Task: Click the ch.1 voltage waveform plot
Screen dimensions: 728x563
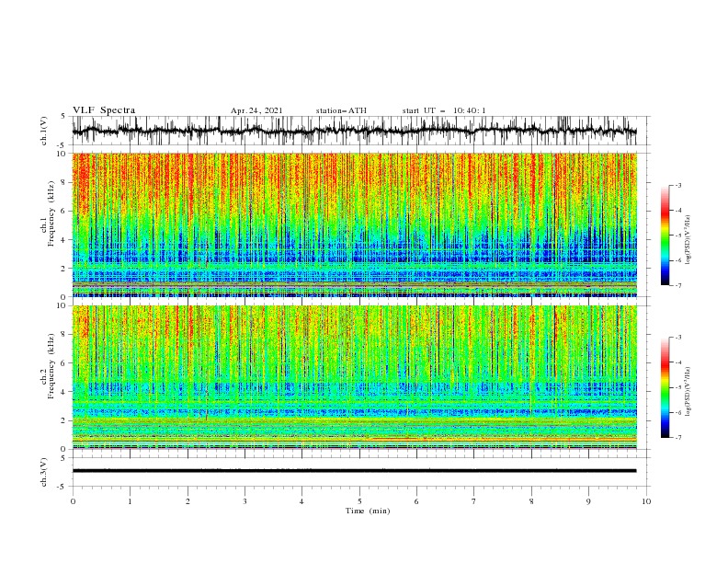Action: pos(358,131)
